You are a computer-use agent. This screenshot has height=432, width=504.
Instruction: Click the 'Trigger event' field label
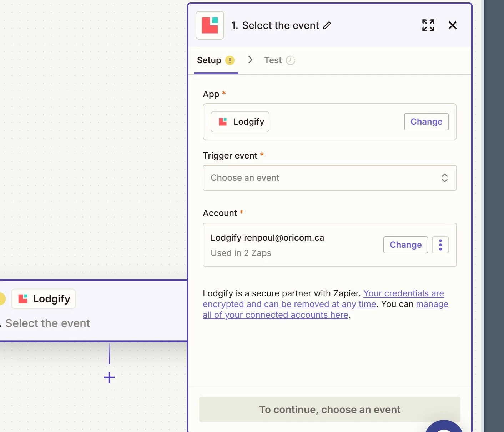click(x=230, y=156)
